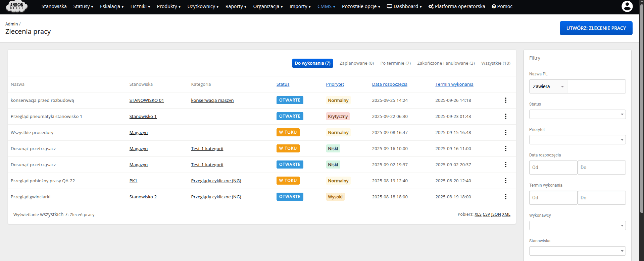Expand the Wykonawcy filter dropdown
Viewport: 644px width, 261px height.
tap(577, 225)
